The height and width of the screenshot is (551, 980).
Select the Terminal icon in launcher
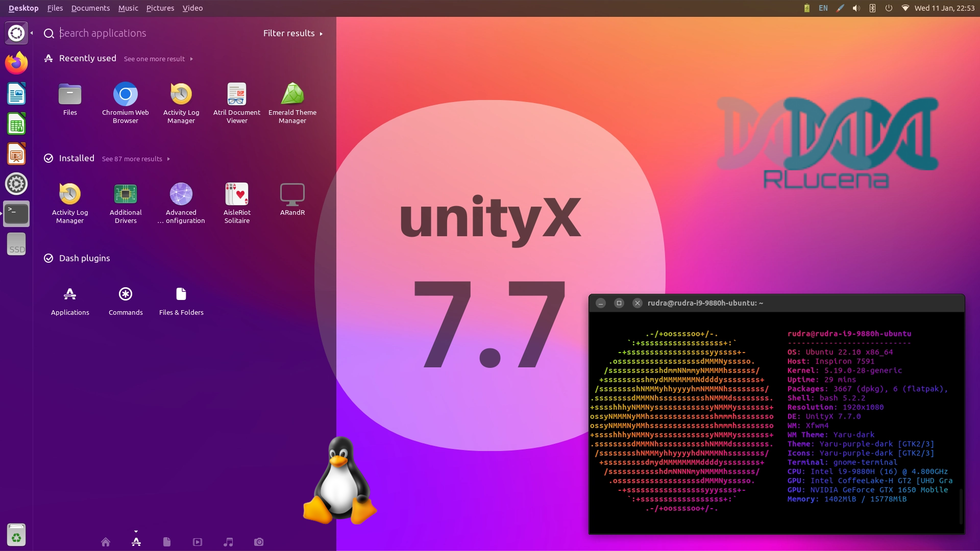coord(16,214)
